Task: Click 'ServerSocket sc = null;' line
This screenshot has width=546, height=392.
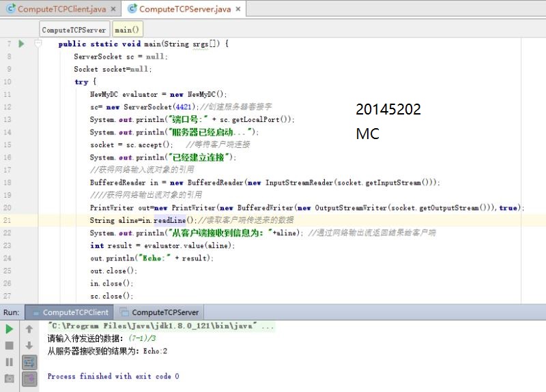Action: pyautogui.click(x=121, y=57)
